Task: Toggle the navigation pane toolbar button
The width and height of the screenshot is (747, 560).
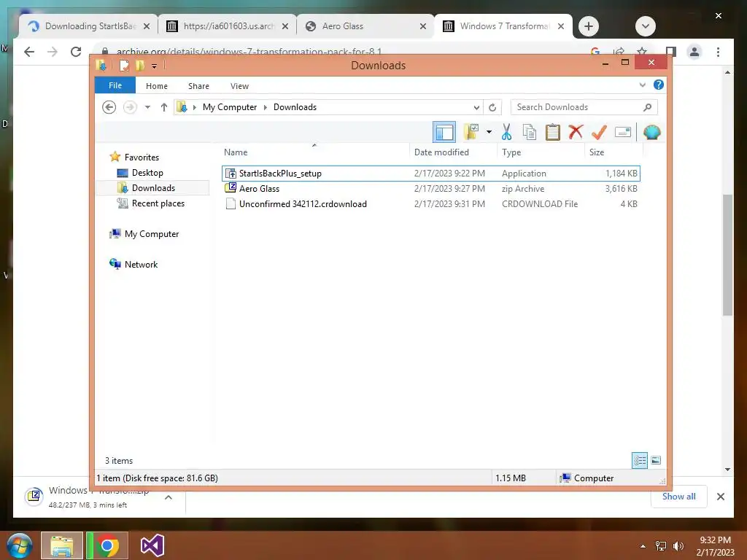Action: click(444, 133)
